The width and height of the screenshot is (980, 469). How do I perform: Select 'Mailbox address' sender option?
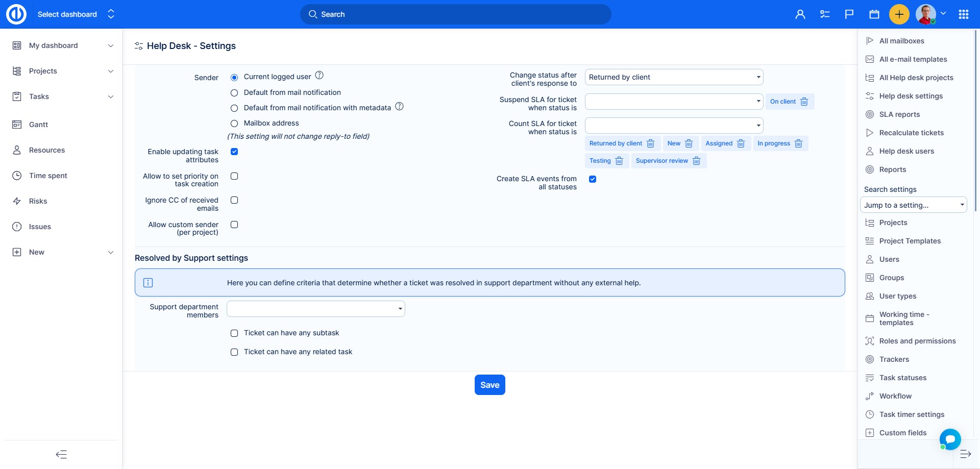click(234, 124)
